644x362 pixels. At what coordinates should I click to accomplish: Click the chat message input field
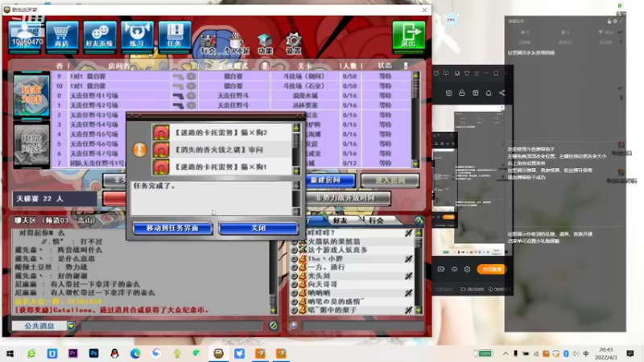[x=171, y=326]
